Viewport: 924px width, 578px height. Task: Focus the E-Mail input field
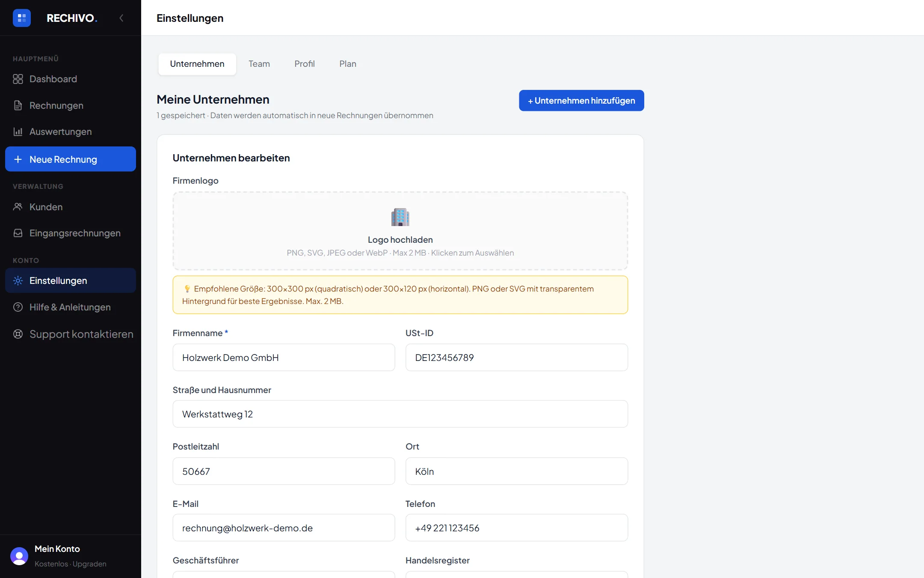[284, 528]
